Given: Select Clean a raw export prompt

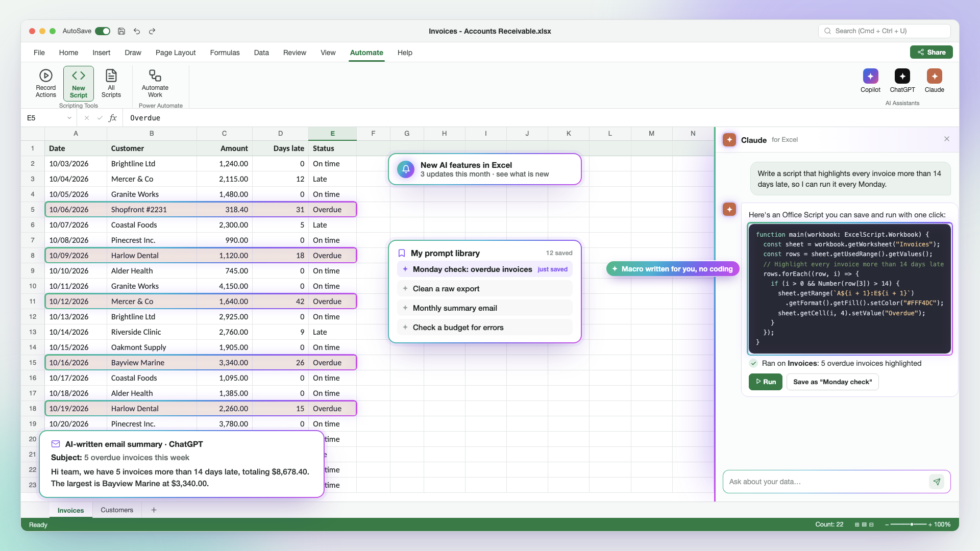Looking at the screenshot, I should [484, 289].
